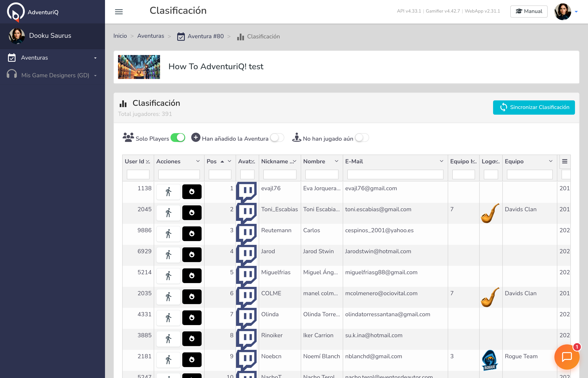Click the Nombre filter input
This screenshot has height=378, width=588.
click(x=322, y=175)
